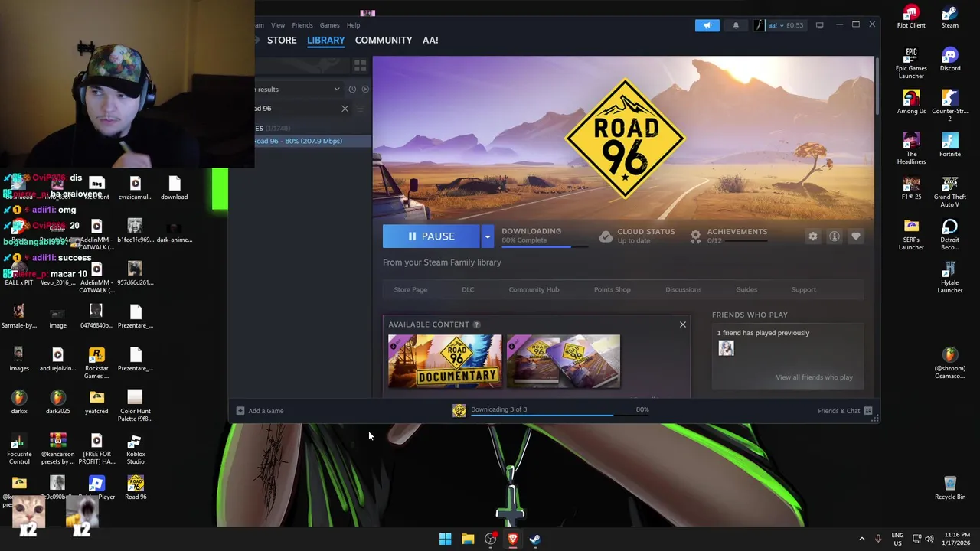
Task: Click the Downloading 80% Complete progress indicator
Action: [544, 236]
